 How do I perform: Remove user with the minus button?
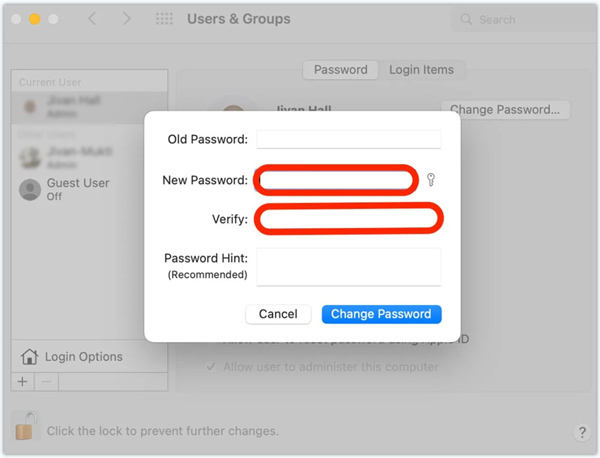point(46,381)
